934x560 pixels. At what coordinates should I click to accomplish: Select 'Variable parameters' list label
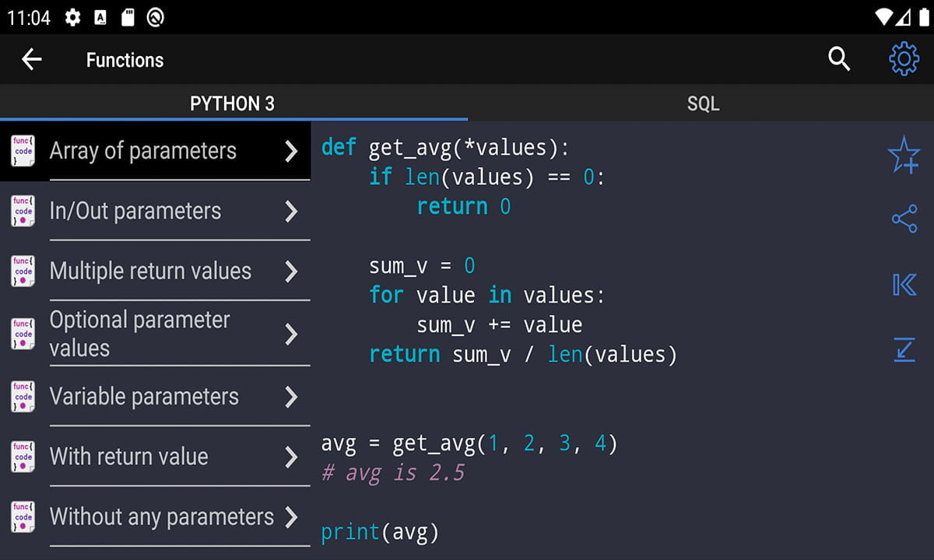tap(144, 396)
